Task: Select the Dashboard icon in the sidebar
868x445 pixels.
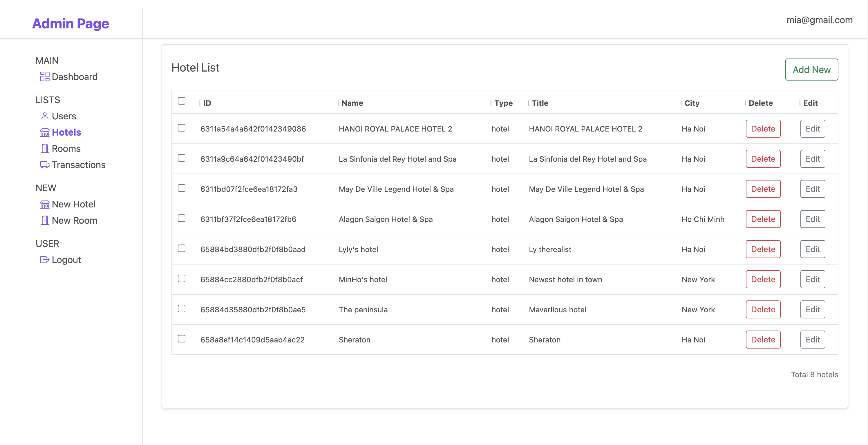Action: pyautogui.click(x=44, y=77)
